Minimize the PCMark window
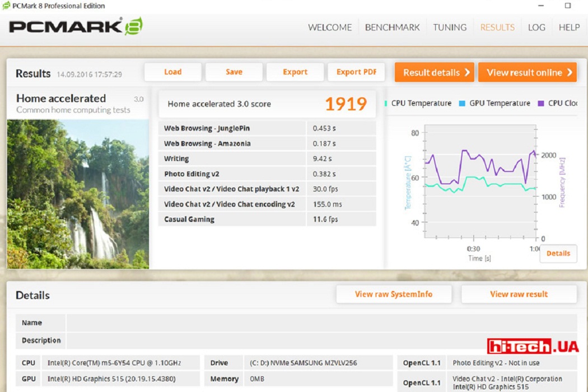This screenshot has height=392, width=588. point(541,6)
